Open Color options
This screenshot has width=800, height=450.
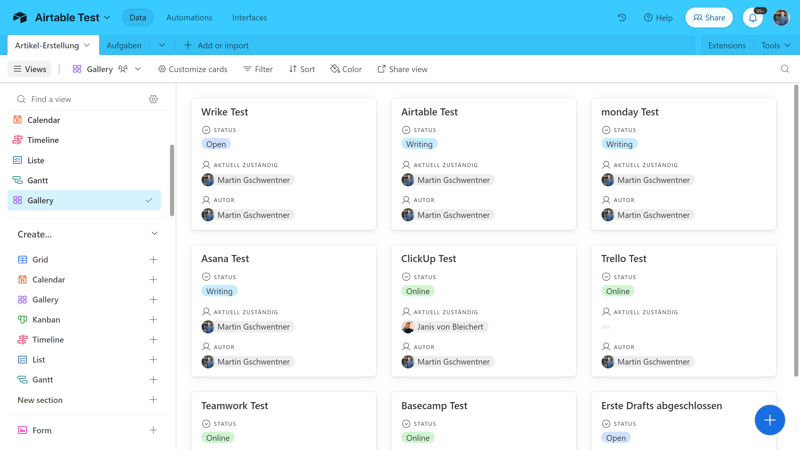(x=346, y=69)
